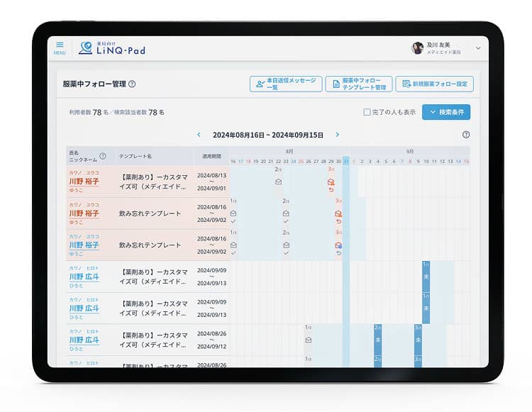Open 本日送信メッセージ一覧 button
This screenshot has height=412, width=532.
click(286, 84)
